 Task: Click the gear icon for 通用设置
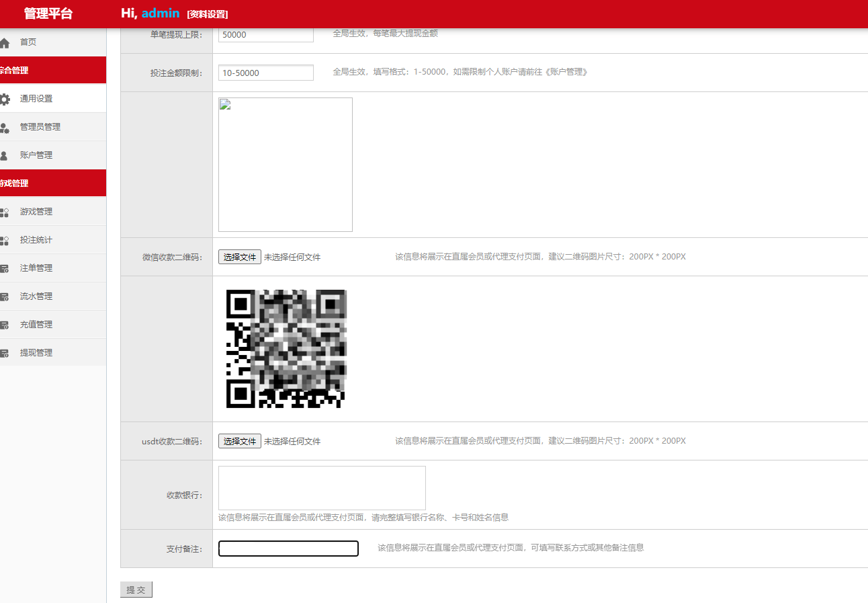coord(5,99)
